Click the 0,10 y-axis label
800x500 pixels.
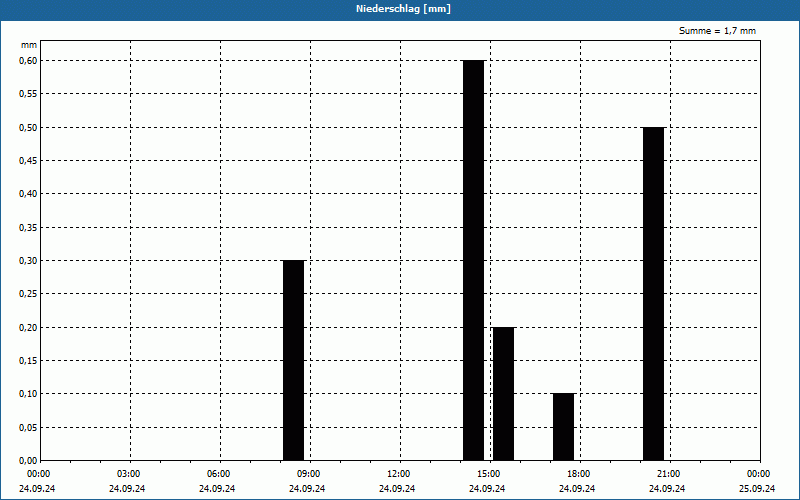28,394
